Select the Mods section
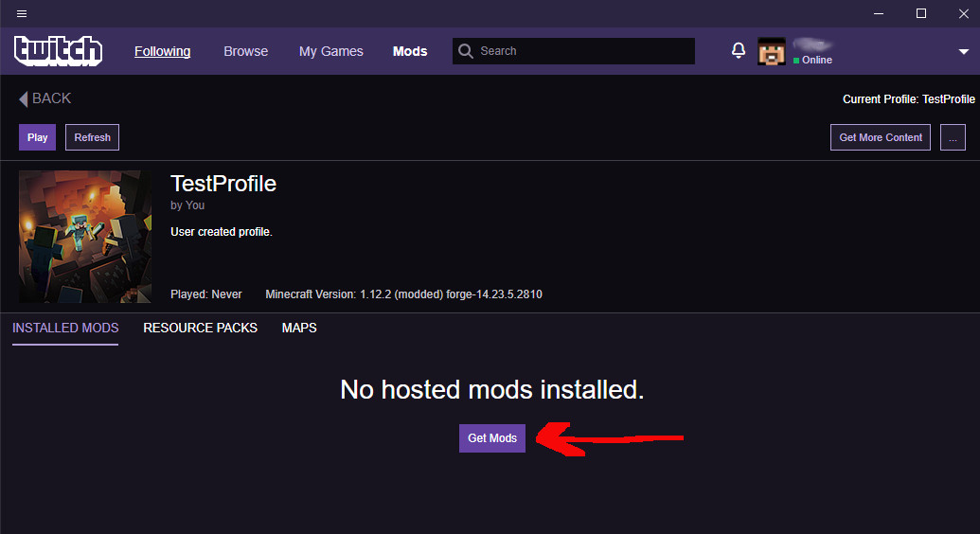 click(410, 51)
